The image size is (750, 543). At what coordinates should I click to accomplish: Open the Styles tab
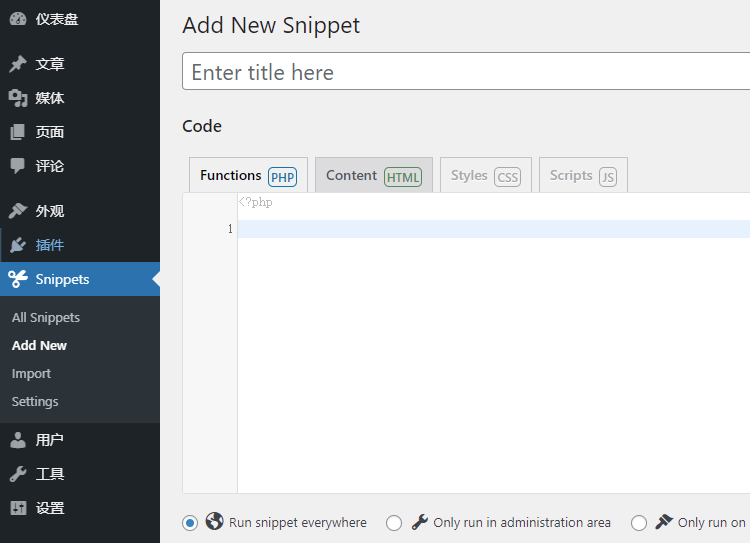pos(486,175)
